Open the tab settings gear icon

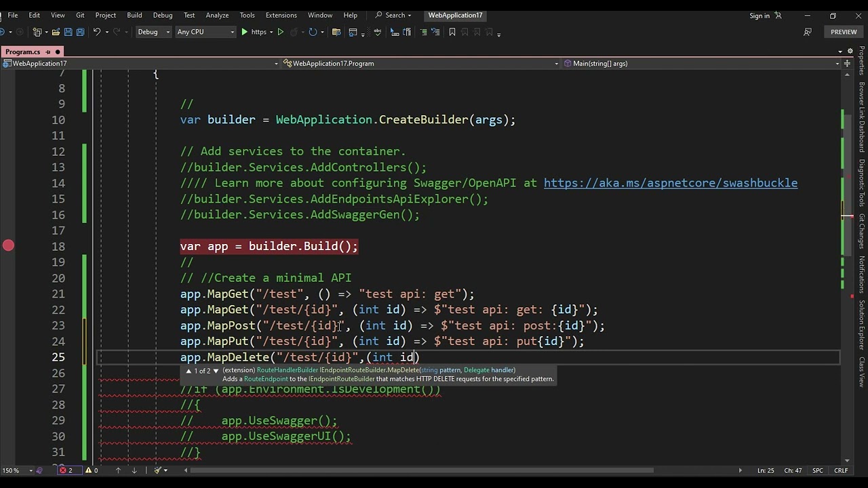click(850, 52)
